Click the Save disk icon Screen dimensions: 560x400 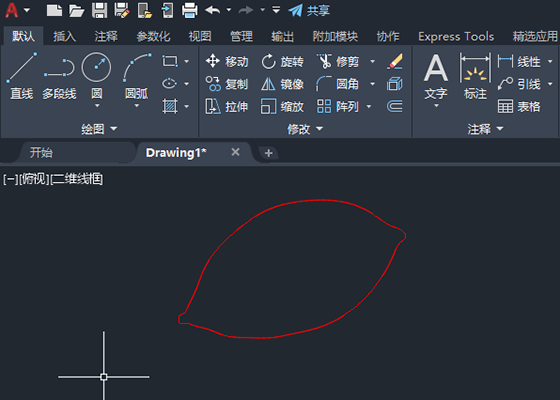point(99,10)
